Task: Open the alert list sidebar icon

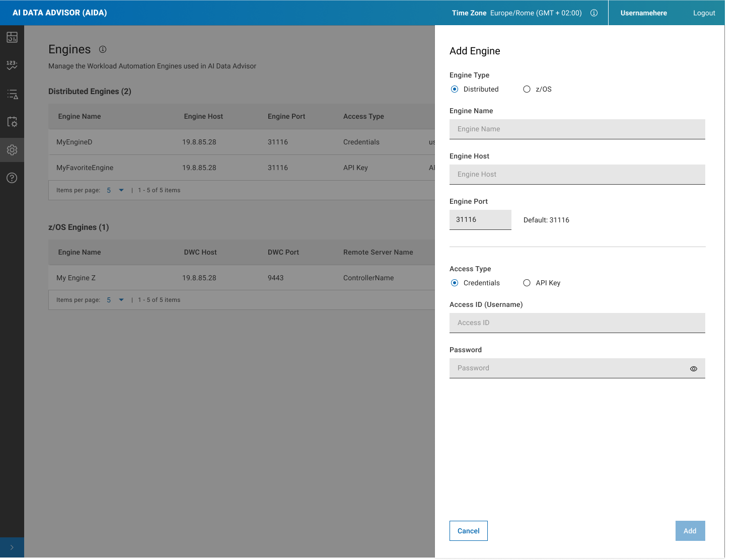Action: coord(12,94)
